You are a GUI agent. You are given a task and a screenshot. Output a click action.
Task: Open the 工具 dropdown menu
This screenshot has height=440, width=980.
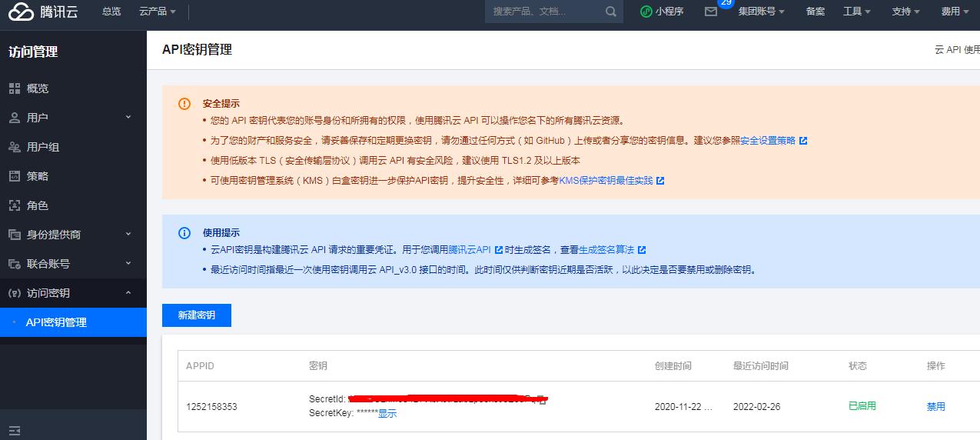tap(857, 12)
